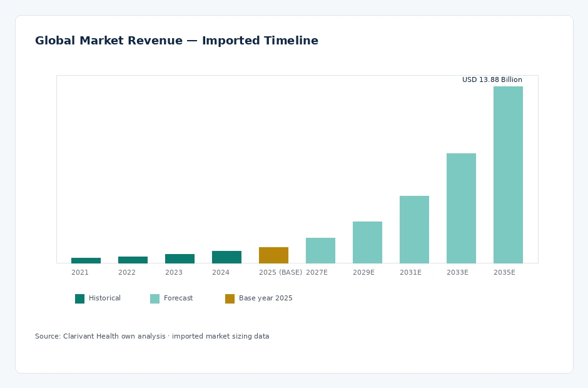588x388 pixels.
Task: Click the Historical legend color swatch
Action: 80,299
